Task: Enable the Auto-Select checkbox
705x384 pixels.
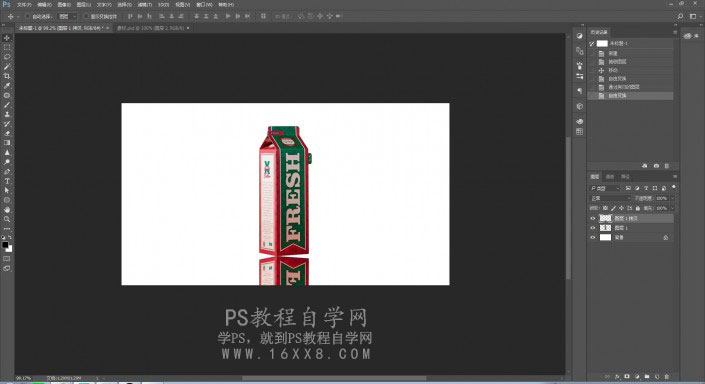Action: pyautogui.click(x=27, y=16)
